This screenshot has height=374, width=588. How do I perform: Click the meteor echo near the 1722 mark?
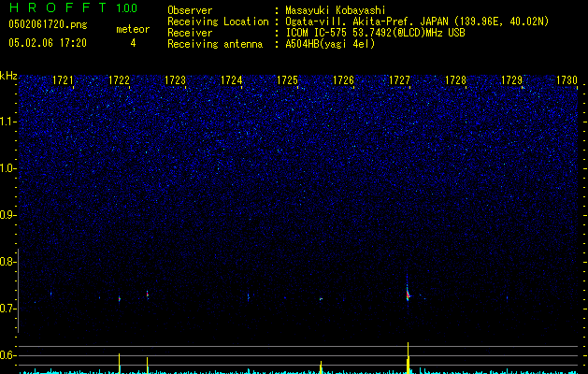120,299
